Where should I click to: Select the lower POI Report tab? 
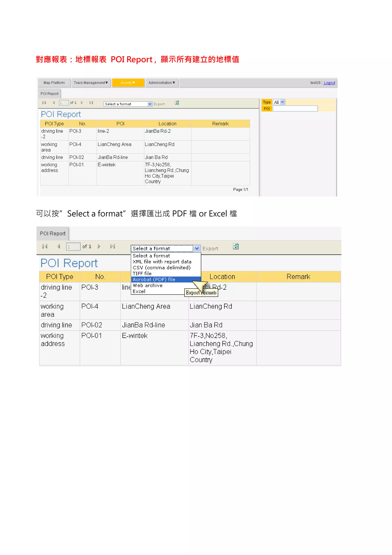(x=53, y=234)
